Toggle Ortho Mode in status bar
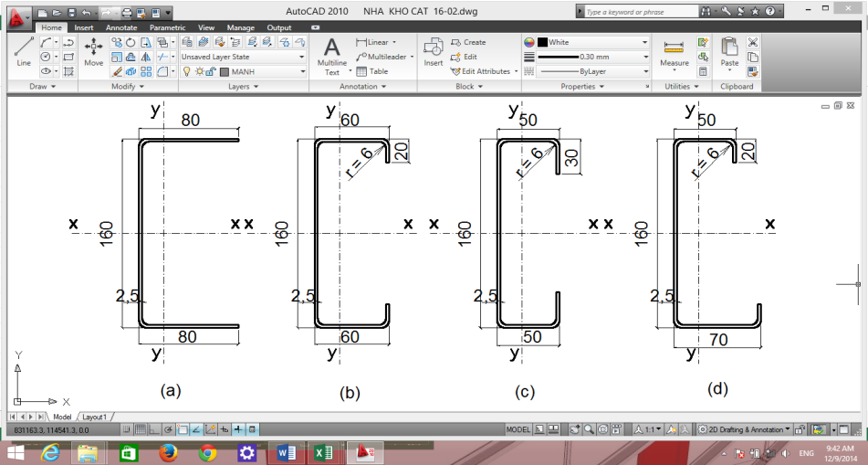The width and height of the screenshot is (868, 465). pyautogui.click(x=154, y=429)
